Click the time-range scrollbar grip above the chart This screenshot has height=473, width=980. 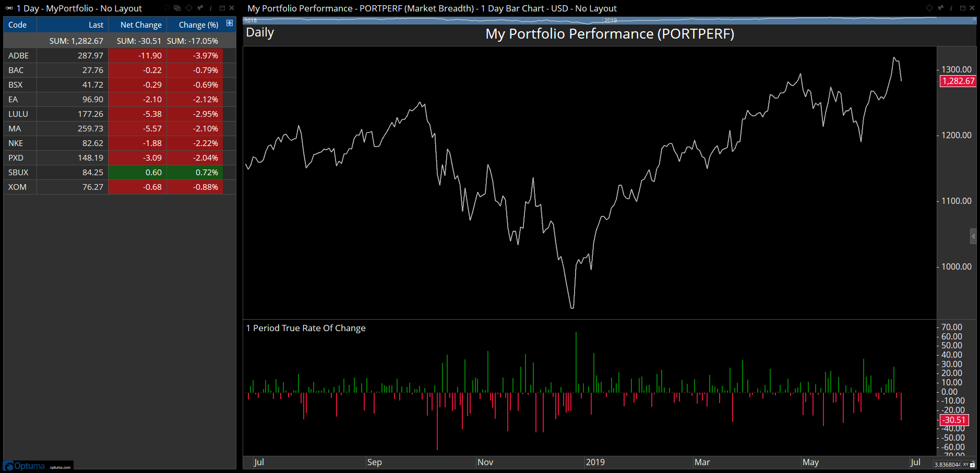(x=974, y=20)
